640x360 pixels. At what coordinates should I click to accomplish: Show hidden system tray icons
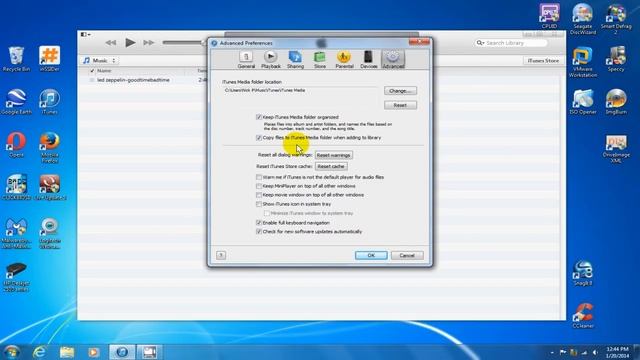pyautogui.click(x=552, y=352)
